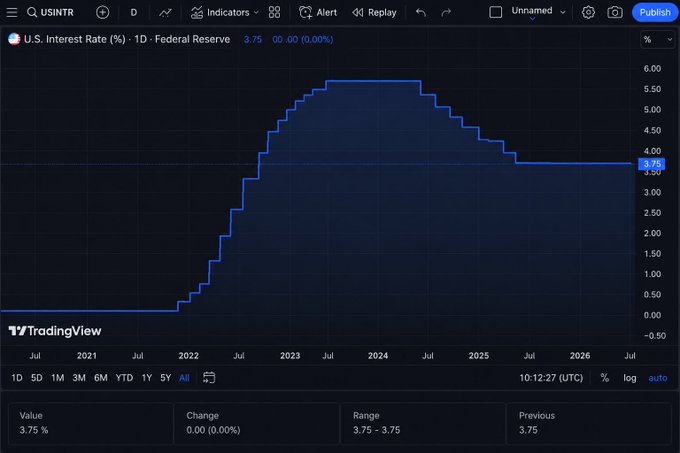Click the 3.75 current price label on the scale
Screen dimensions: 680x453
tap(651, 164)
